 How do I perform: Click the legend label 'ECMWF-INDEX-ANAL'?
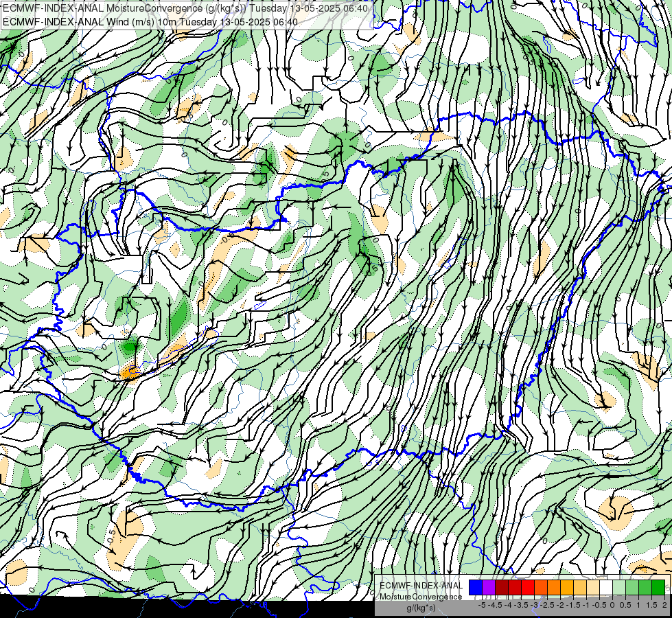pos(421,586)
